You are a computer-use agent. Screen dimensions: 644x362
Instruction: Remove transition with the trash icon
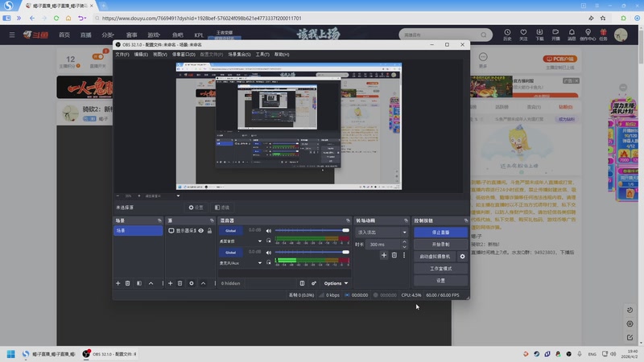click(394, 255)
